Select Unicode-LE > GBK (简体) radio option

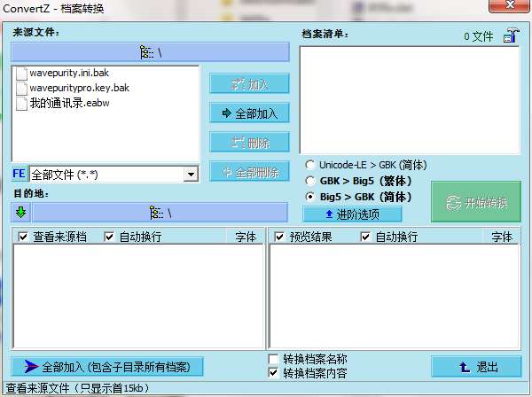click(x=309, y=165)
